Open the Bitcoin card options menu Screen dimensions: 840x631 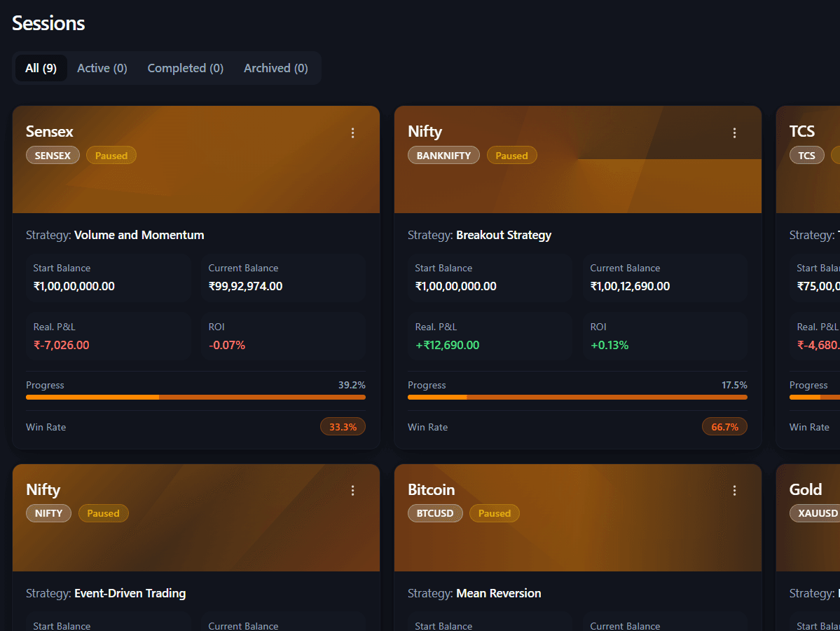735,491
